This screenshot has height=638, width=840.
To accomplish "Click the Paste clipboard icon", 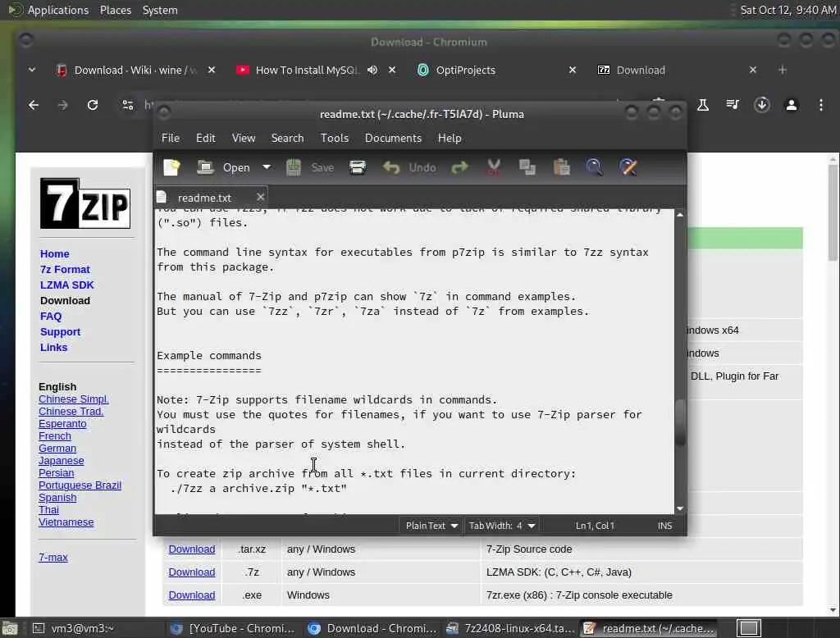I will (561, 167).
